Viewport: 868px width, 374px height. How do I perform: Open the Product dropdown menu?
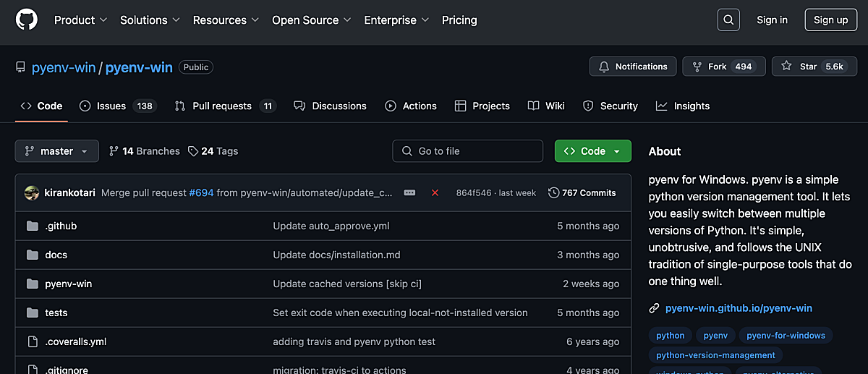coord(81,20)
